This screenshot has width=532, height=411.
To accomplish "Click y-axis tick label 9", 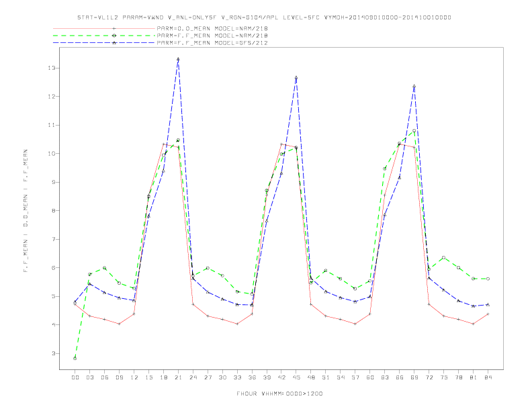I will (x=53, y=182).
